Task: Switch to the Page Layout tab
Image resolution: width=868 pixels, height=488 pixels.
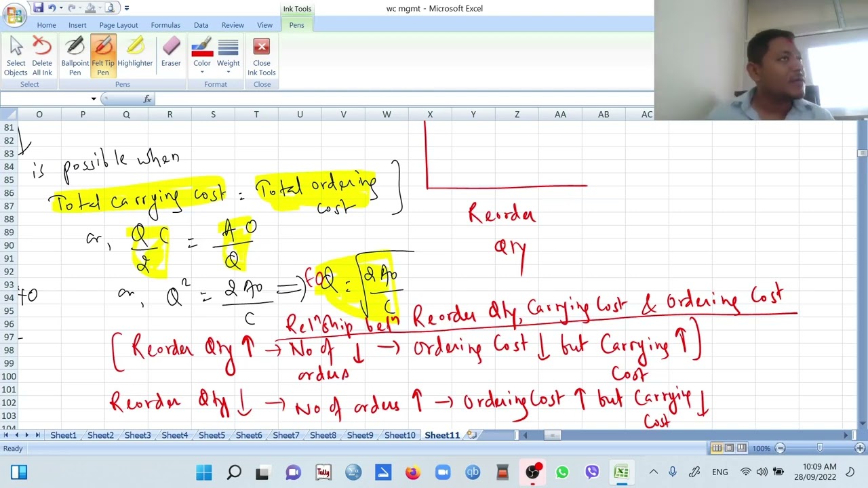Action: [119, 25]
